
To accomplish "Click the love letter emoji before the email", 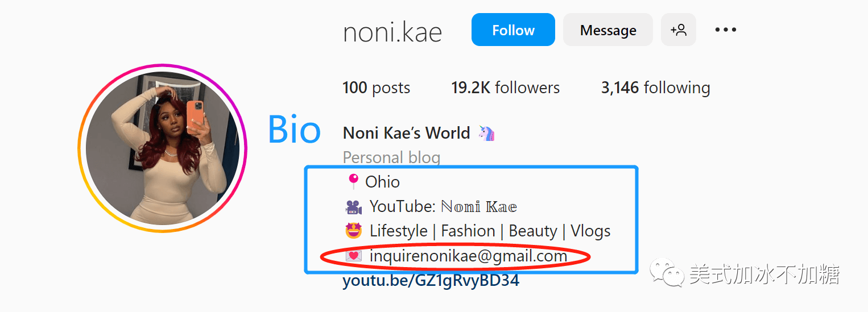I will 354,256.
